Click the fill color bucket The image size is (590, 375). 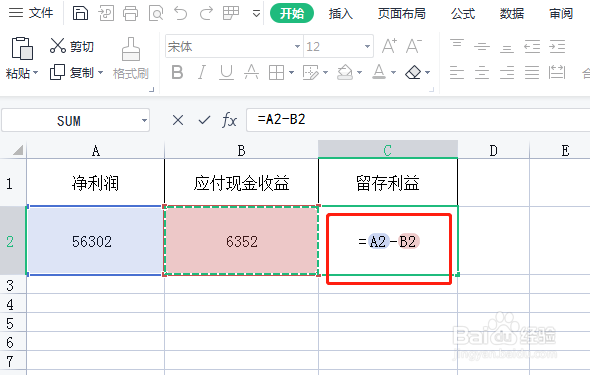345,72
